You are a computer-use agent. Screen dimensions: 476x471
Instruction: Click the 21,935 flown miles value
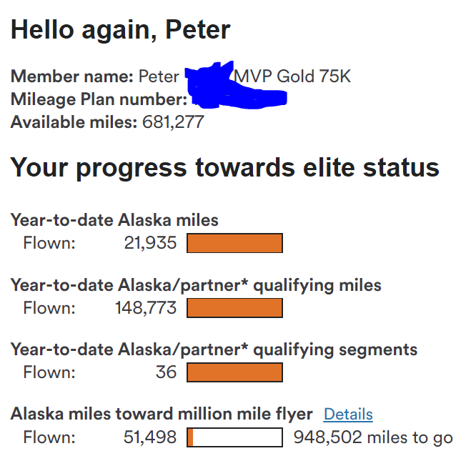(x=150, y=243)
